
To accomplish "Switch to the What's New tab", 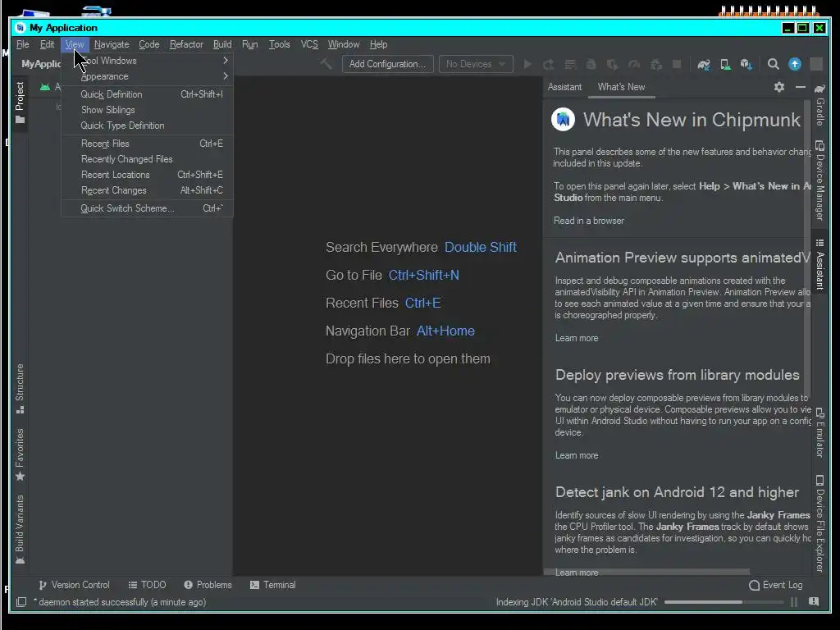I will (x=622, y=87).
